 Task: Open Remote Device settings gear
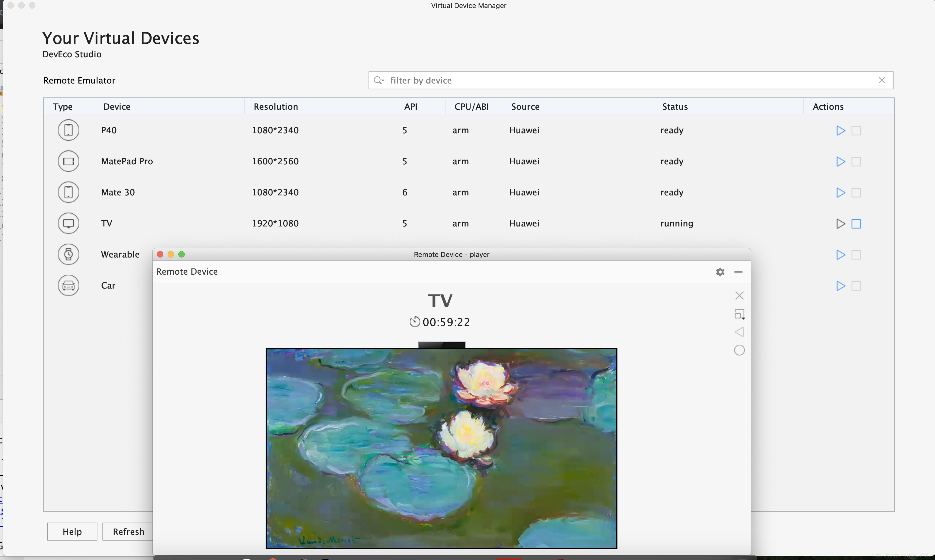[720, 272]
